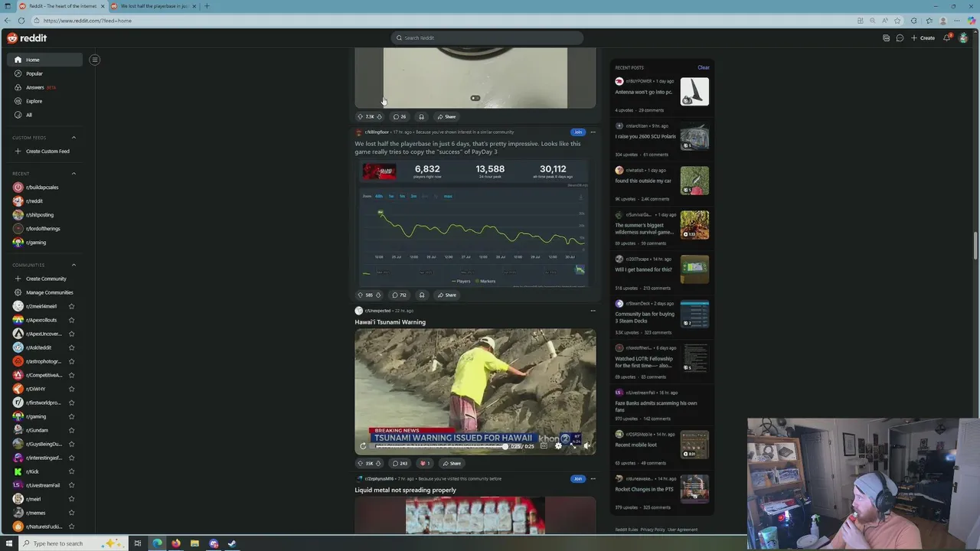Upvote the Hawaii Tsunami Warning post

point(360,463)
